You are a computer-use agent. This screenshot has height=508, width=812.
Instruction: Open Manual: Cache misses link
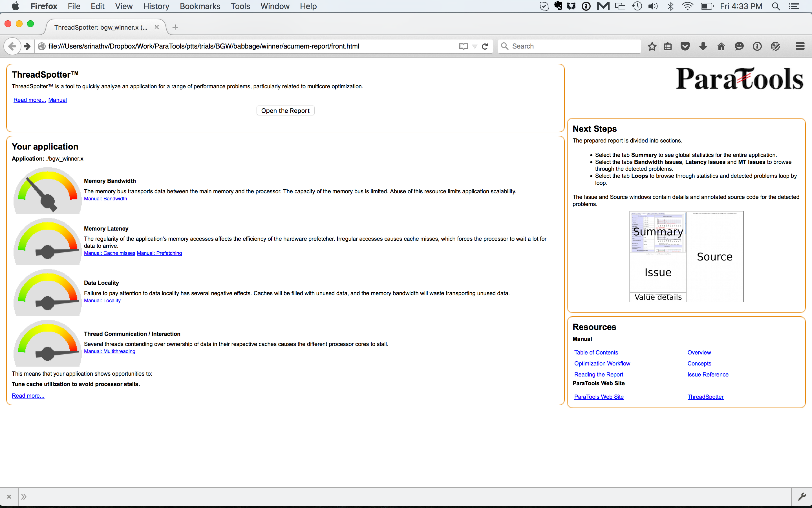point(109,253)
